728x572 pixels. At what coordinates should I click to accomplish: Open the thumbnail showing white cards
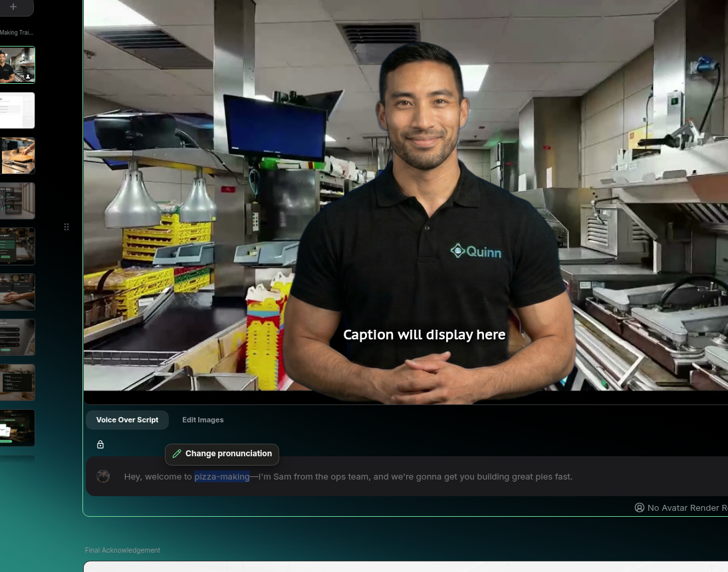(17, 428)
